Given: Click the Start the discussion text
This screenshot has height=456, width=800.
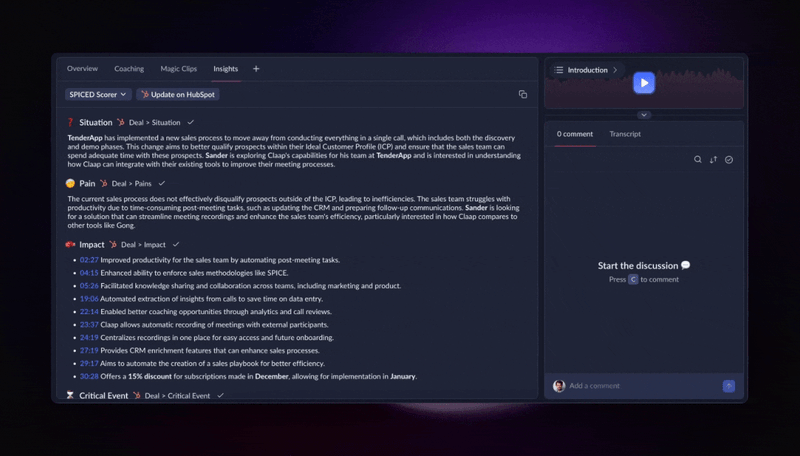Looking at the screenshot, I should 638,266.
